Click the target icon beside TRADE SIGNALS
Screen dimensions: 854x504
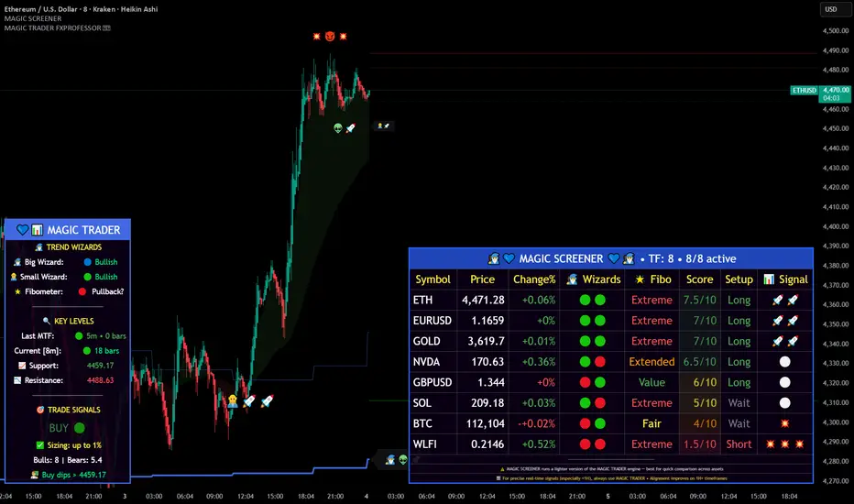pyautogui.click(x=39, y=410)
